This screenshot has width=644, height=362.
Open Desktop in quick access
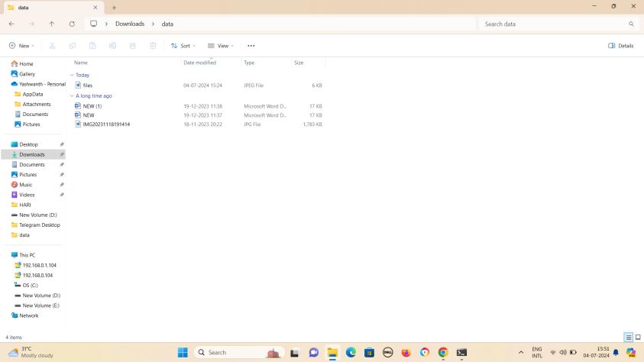(28, 144)
